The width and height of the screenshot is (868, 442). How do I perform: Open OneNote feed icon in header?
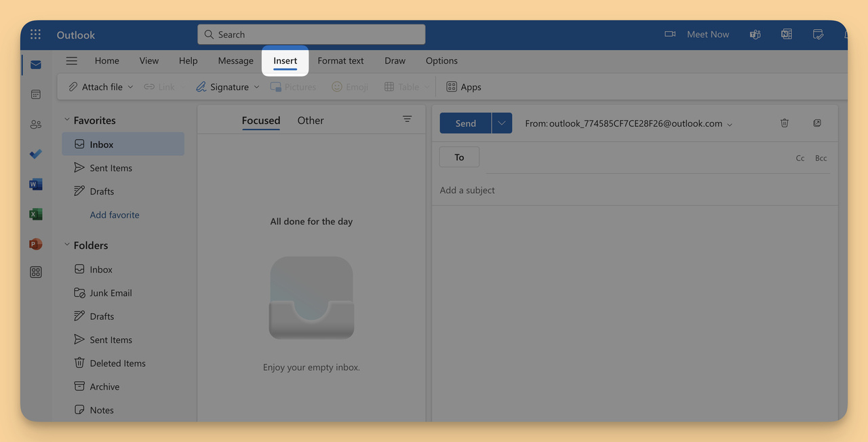pos(787,34)
